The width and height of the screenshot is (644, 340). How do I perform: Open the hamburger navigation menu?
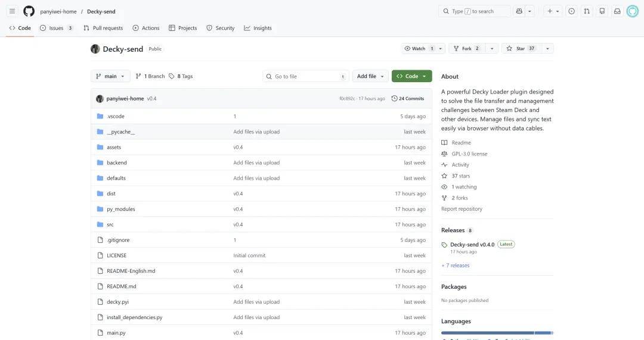pyautogui.click(x=12, y=11)
